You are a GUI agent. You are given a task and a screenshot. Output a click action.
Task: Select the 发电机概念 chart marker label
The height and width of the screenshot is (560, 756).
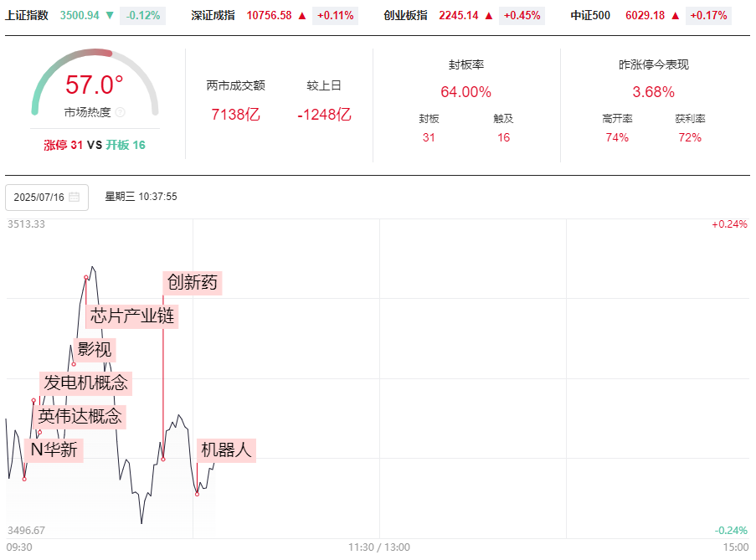pos(86,383)
